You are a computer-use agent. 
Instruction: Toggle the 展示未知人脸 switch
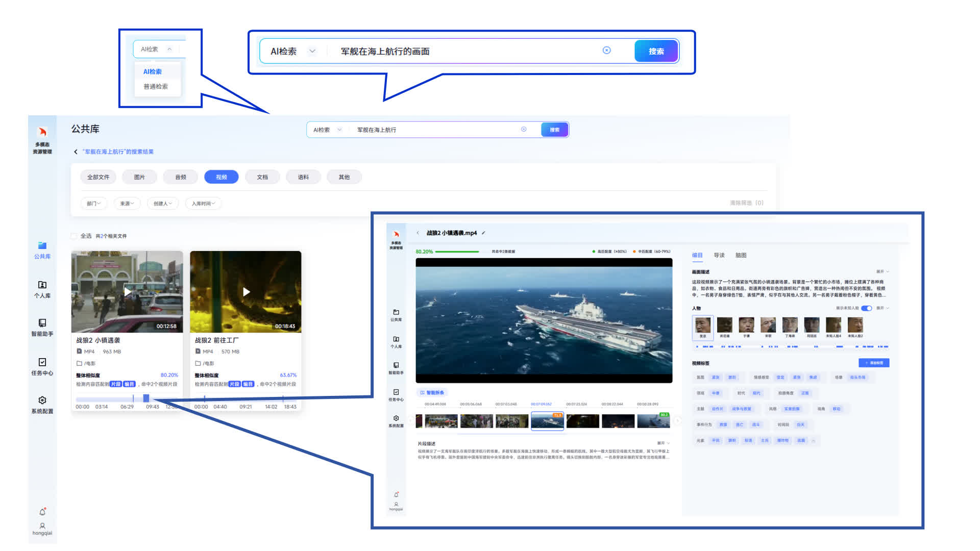point(866,308)
